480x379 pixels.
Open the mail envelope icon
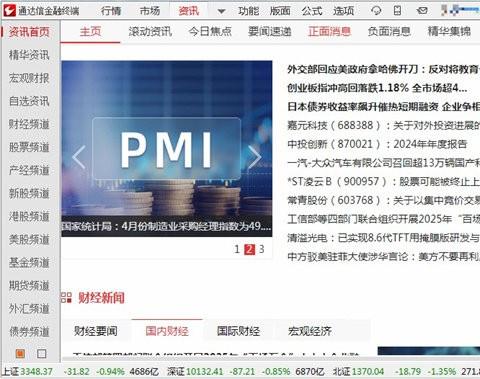tap(422, 11)
